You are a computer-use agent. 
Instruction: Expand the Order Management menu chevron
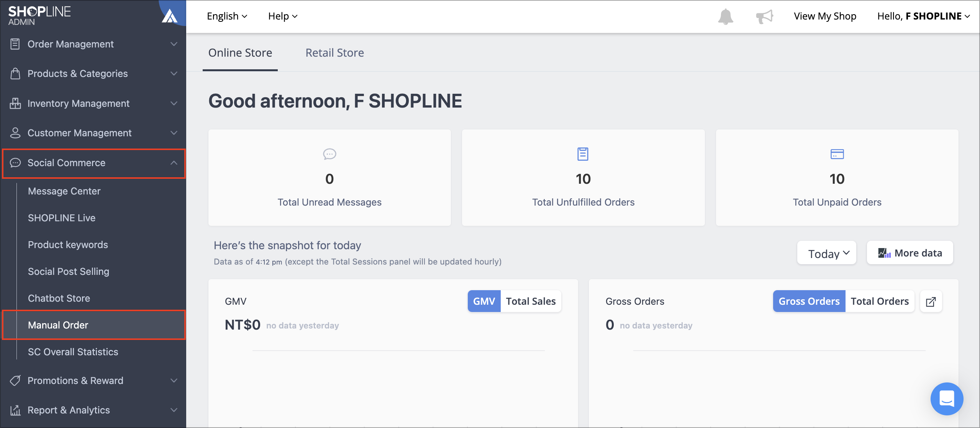(174, 44)
